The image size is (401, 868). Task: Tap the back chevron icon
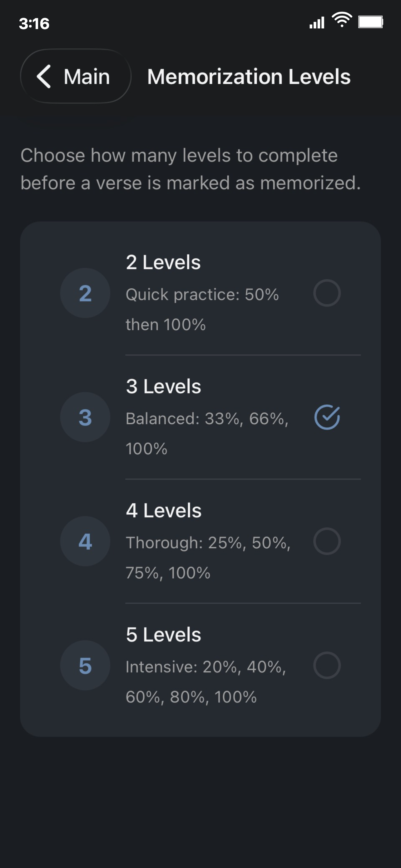[x=44, y=77]
